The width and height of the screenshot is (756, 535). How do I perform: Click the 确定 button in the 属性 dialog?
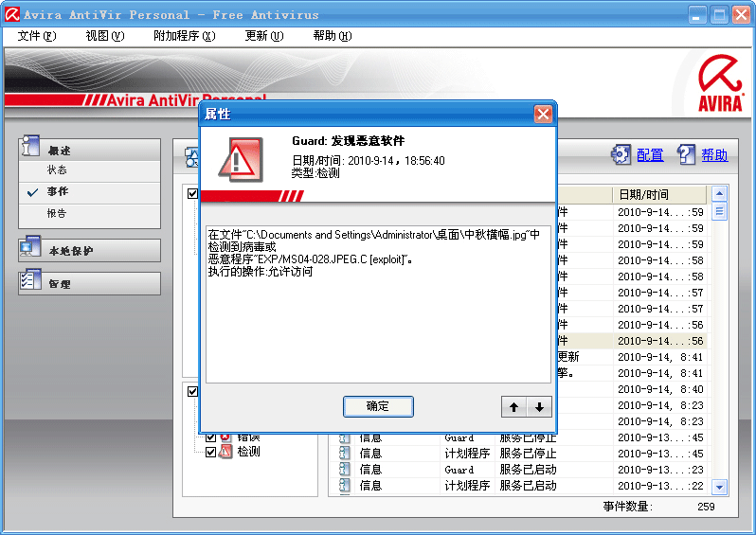coord(378,406)
